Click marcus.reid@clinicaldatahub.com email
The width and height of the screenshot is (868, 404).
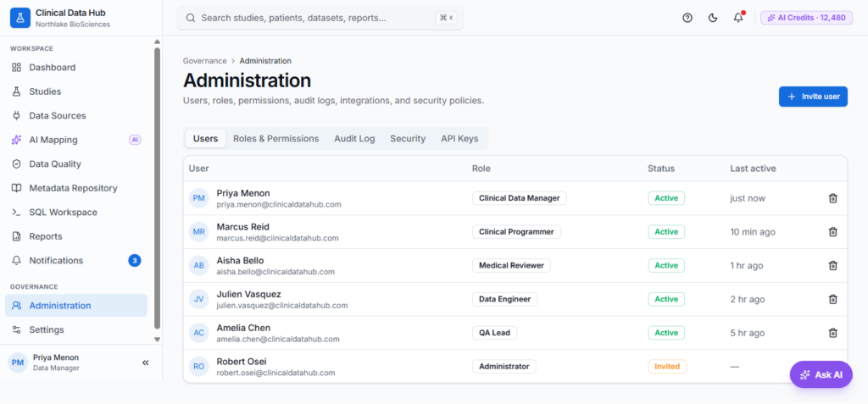pos(277,239)
